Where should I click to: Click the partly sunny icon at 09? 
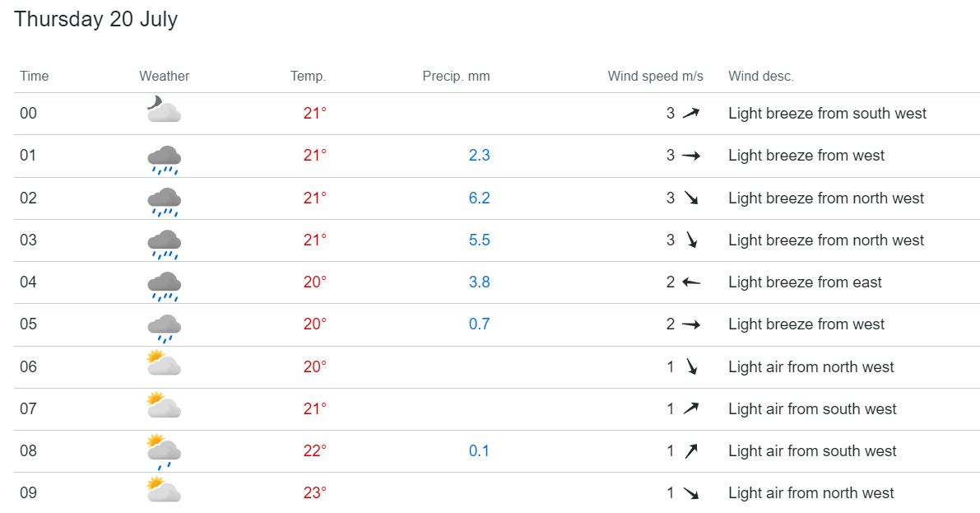tap(164, 490)
